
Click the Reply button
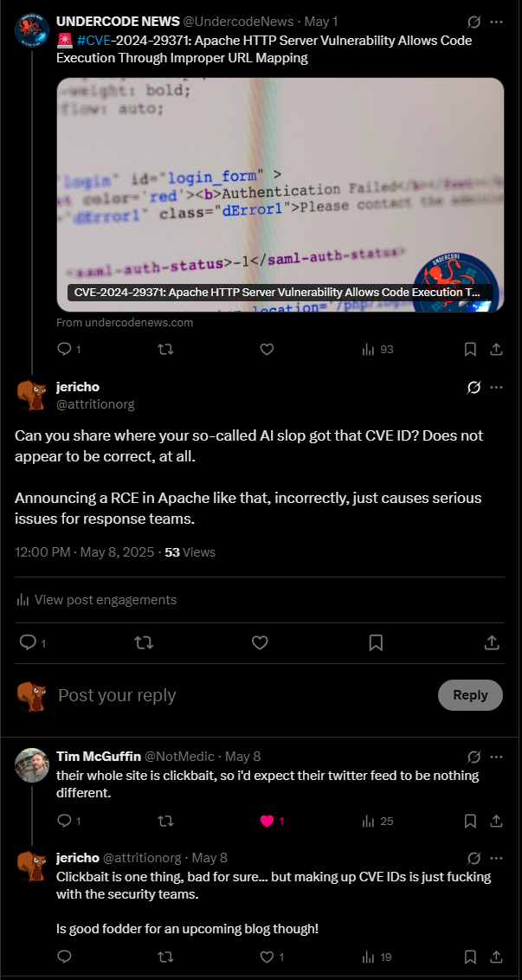(470, 695)
